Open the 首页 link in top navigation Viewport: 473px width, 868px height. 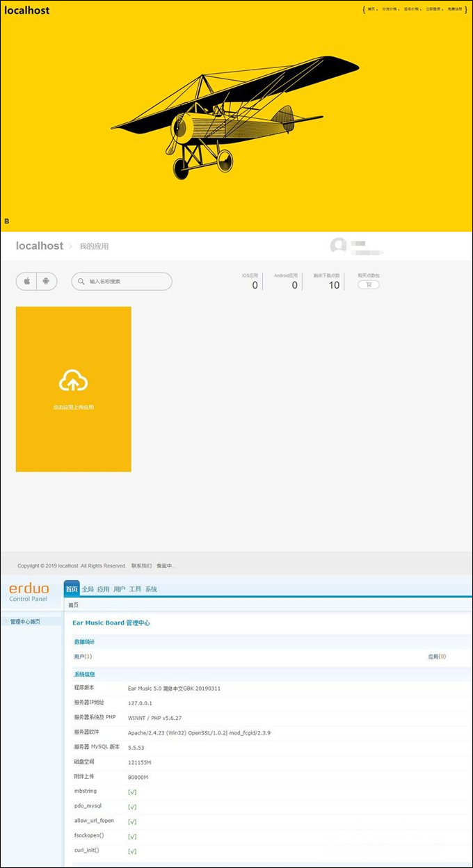pos(372,10)
